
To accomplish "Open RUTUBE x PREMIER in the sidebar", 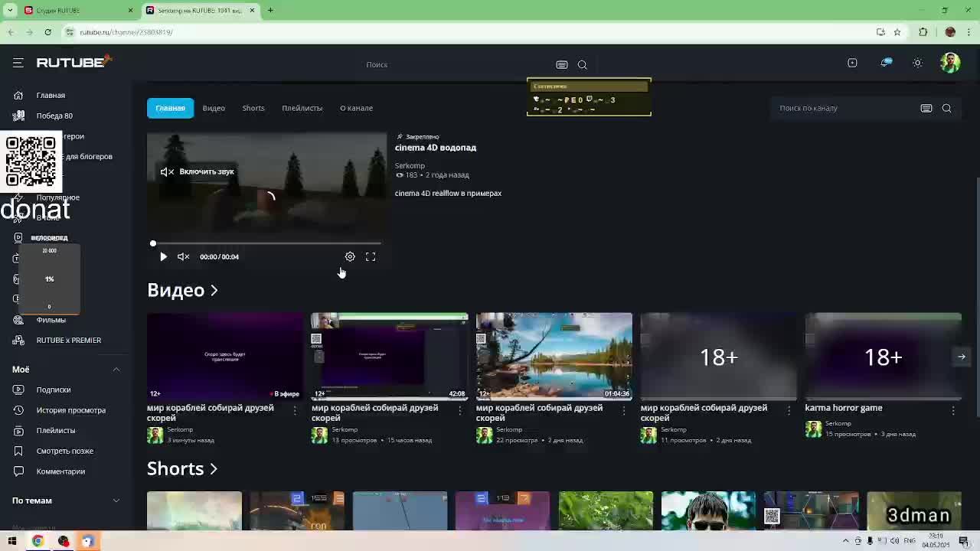I will coord(68,341).
